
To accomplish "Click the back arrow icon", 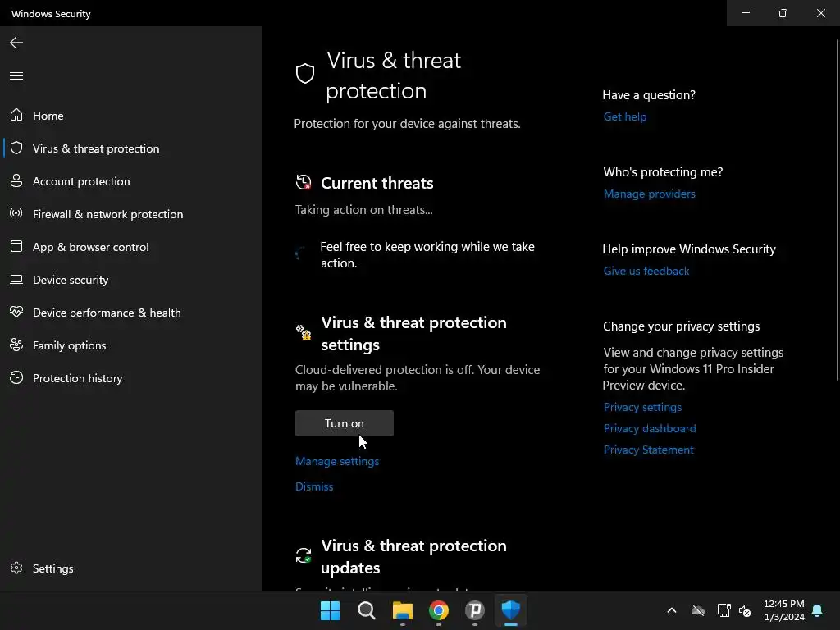I will [16, 43].
